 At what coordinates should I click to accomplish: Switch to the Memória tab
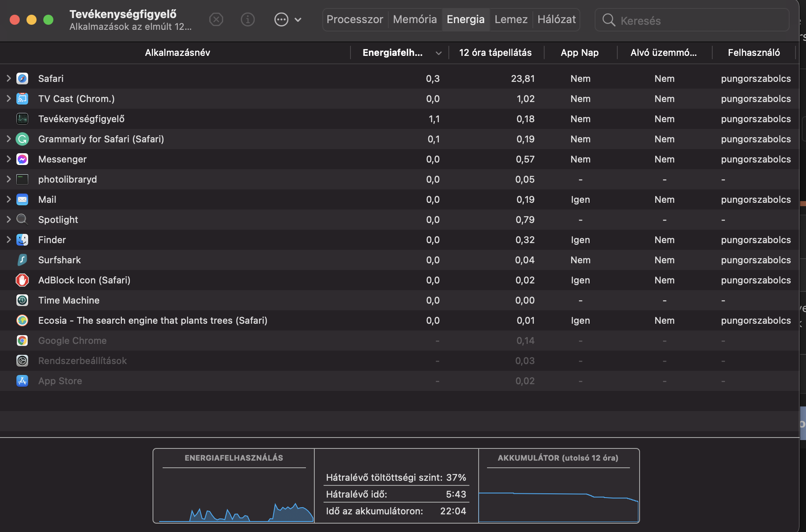click(x=415, y=19)
